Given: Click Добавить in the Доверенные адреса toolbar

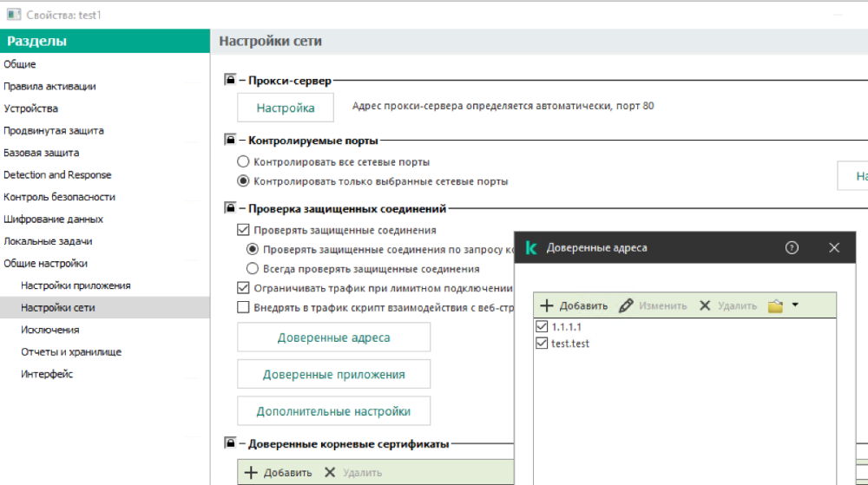Looking at the screenshot, I should 574,305.
